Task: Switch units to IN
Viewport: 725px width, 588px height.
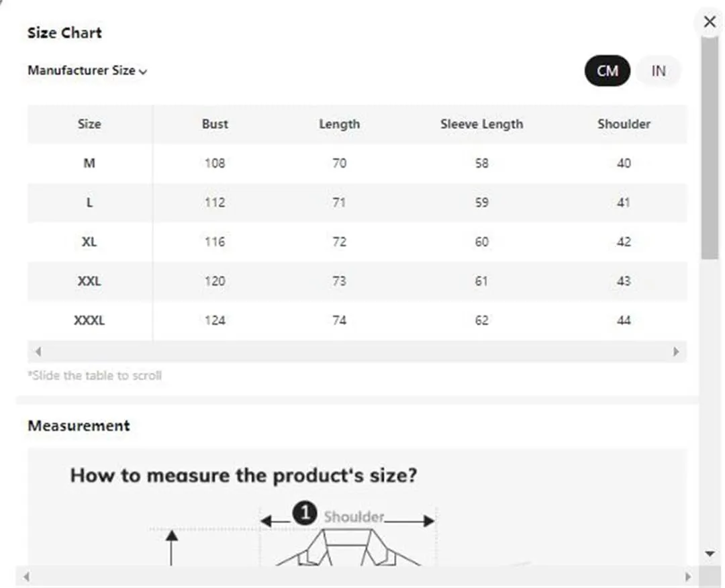Action: click(x=659, y=70)
